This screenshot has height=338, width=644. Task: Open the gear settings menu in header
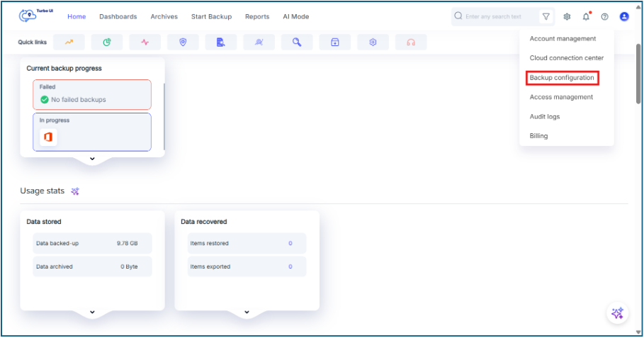click(x=567, y=17)
